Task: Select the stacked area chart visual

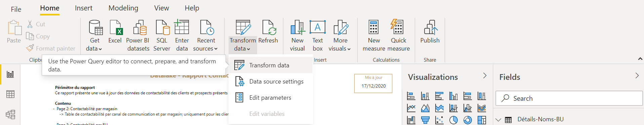Action: coord(439,108)
